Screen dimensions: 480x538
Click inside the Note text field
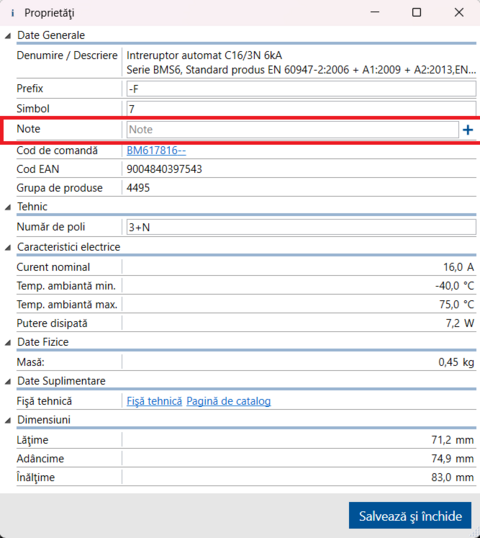(x=292, y=129)
